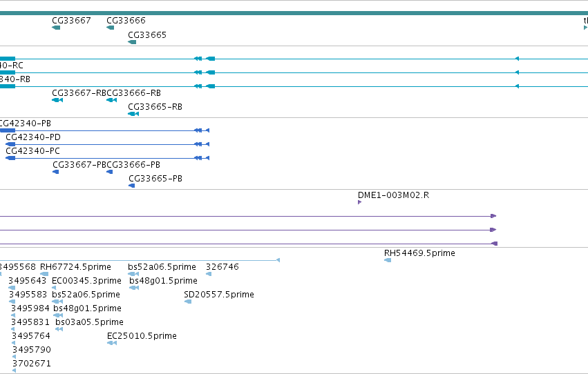Click the SD20557.5prime label
The height and width of the screenshot is (374, 588).
coord(219,295)
